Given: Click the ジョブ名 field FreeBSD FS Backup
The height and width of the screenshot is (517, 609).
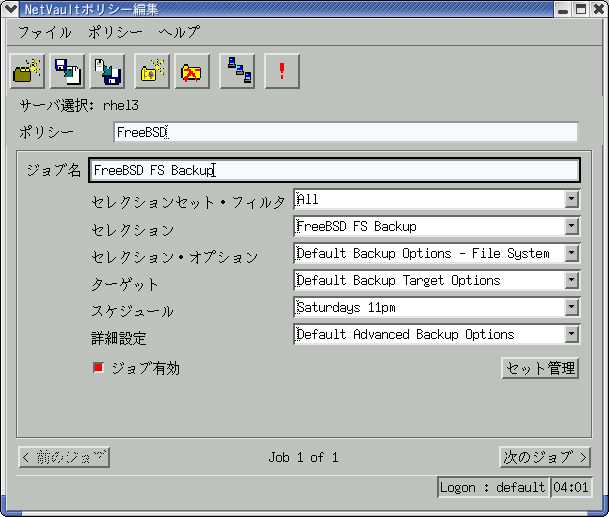Looking at the screenshot, I should [x=334, y=170].
